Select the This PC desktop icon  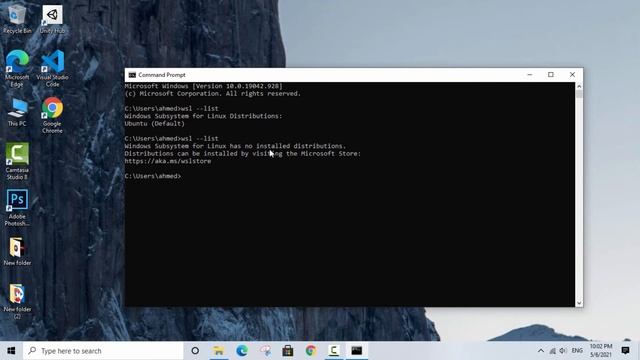pyautogui.click(x=17, y=112)
